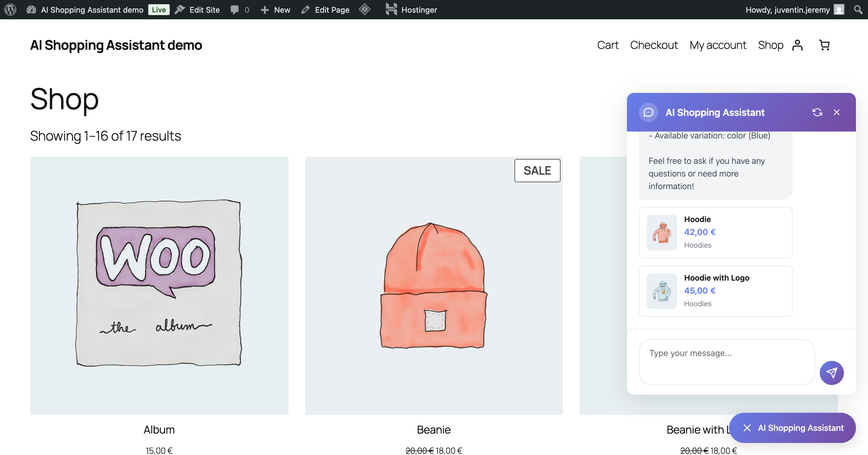Click the Cart navigation link
The image size is (868, 455).
point(608,45)
